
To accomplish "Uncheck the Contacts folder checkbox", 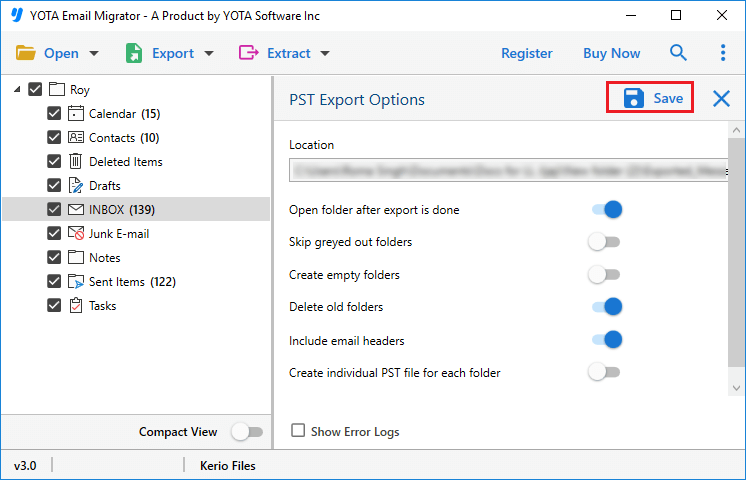I will pos(54,137).
